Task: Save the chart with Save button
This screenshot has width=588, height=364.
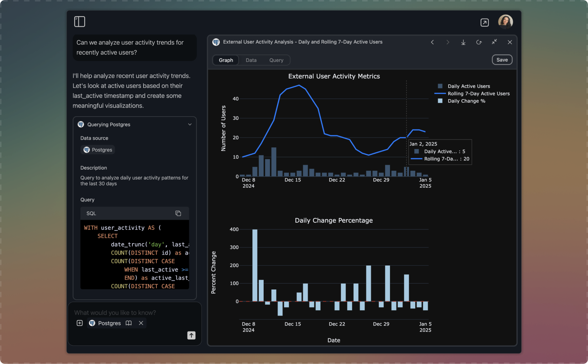Action: click(x=502, y=60)
